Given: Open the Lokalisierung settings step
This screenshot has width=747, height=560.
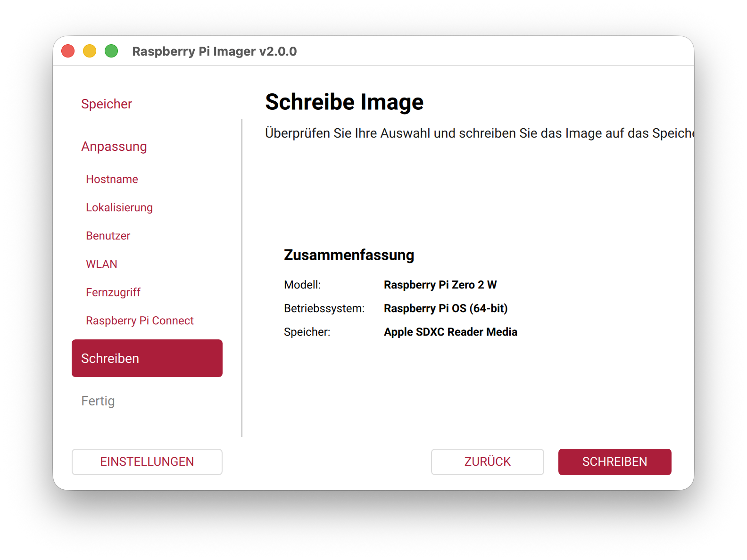Looking at the screenshot, I should click(x=119, y=207).
